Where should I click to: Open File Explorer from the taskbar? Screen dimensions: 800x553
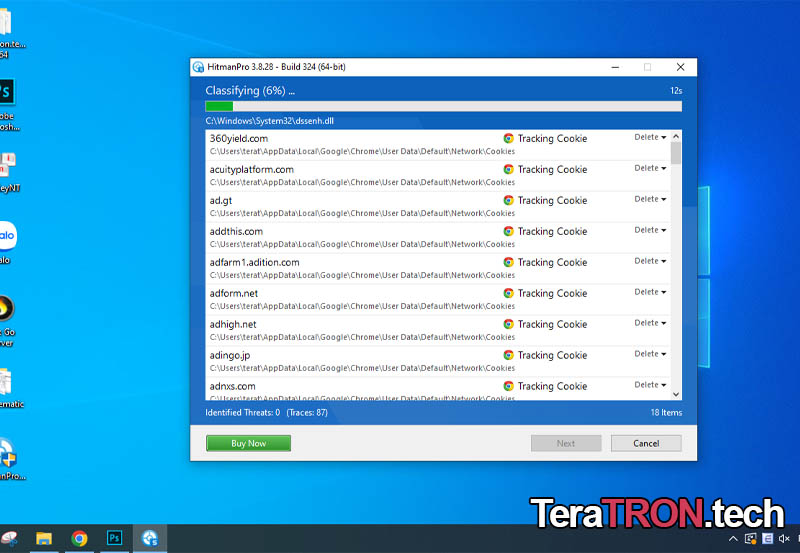pyautogui.click(x=44, y=538)
